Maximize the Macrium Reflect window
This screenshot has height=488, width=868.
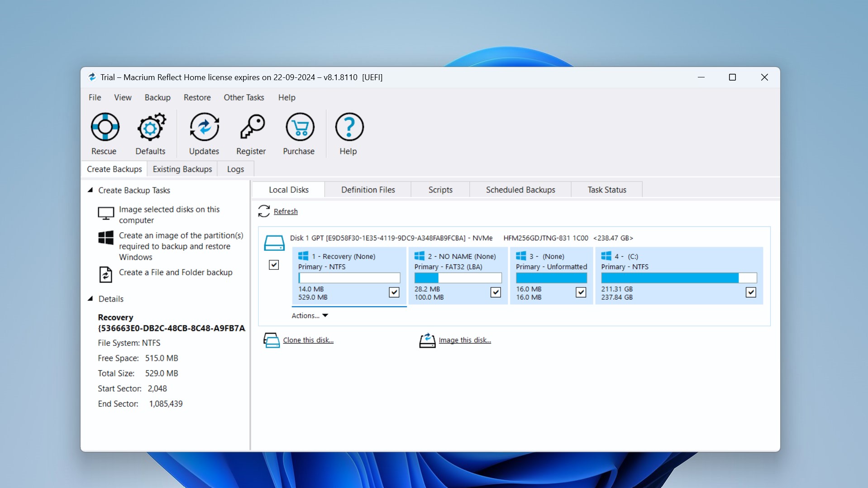coord(732,77)
